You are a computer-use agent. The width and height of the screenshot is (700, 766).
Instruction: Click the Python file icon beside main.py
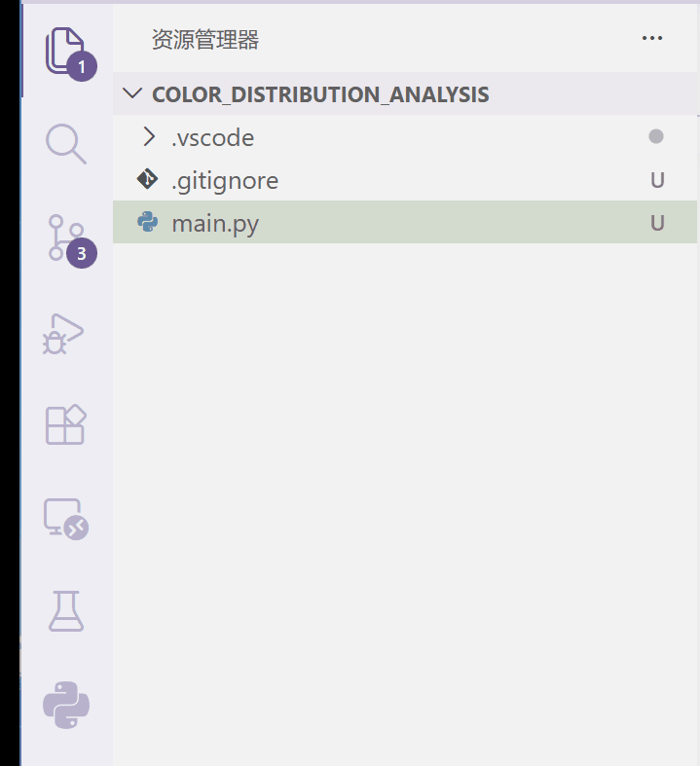coord(148,223)
